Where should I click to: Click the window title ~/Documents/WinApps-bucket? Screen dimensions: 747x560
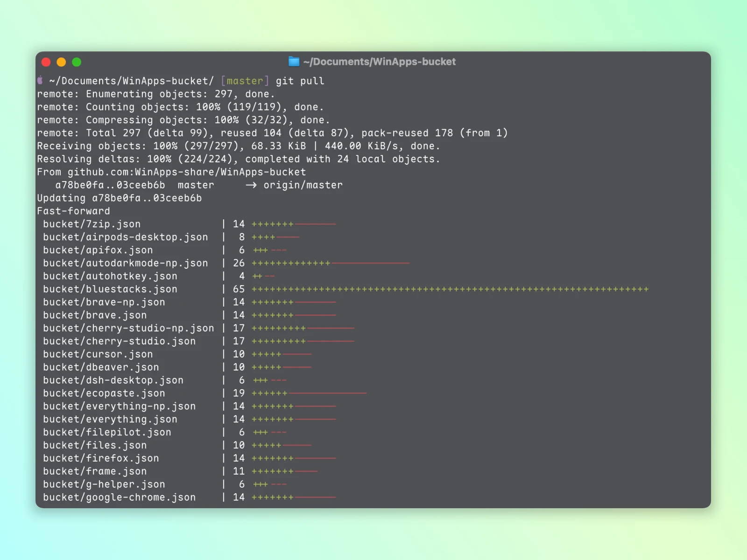379,62
